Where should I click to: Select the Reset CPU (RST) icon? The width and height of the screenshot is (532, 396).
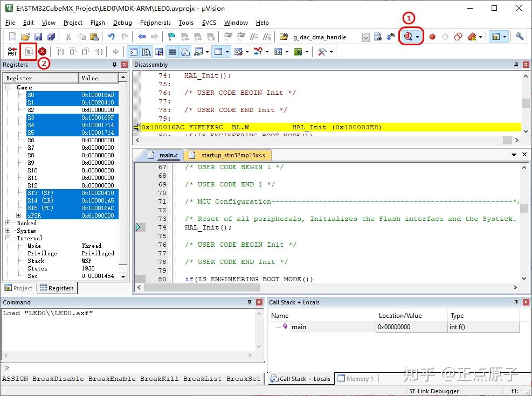(x=13, y=51)
